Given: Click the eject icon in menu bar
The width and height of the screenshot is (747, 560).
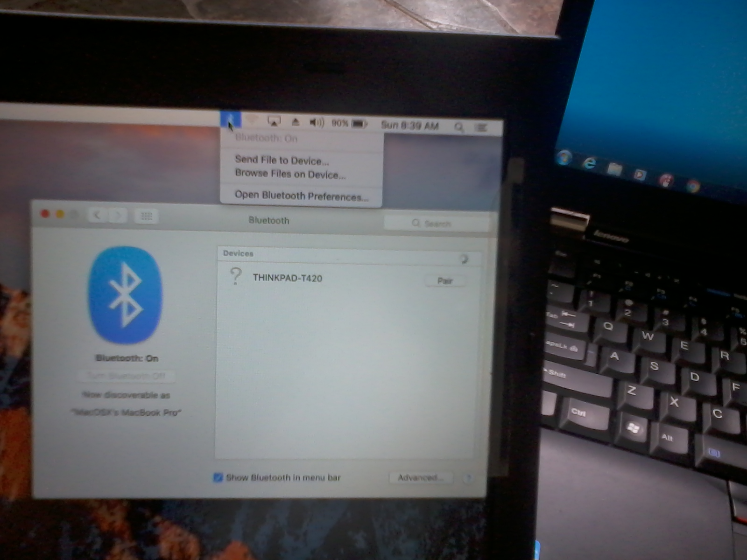Looking at the screenshot, I should tap(295, 122).
